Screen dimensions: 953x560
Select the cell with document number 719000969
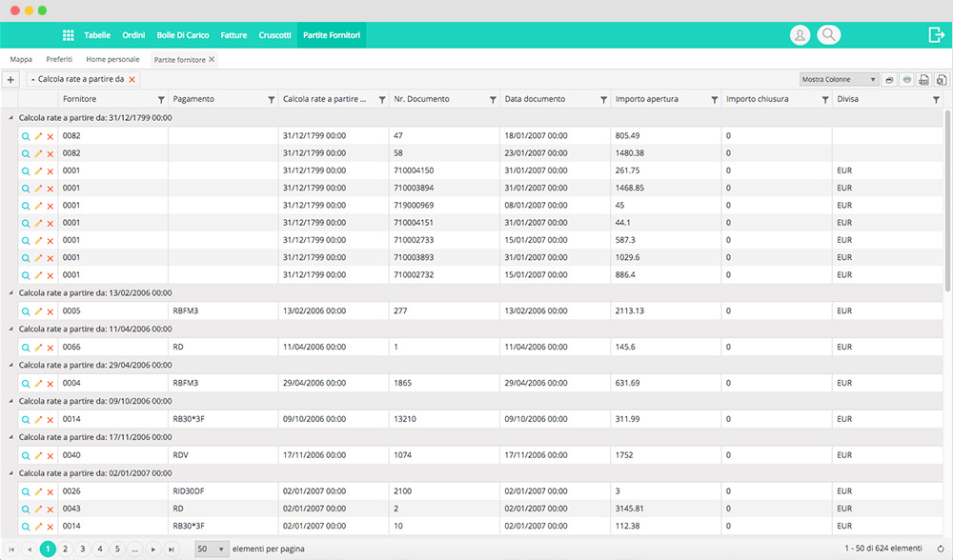pos(444,206)
